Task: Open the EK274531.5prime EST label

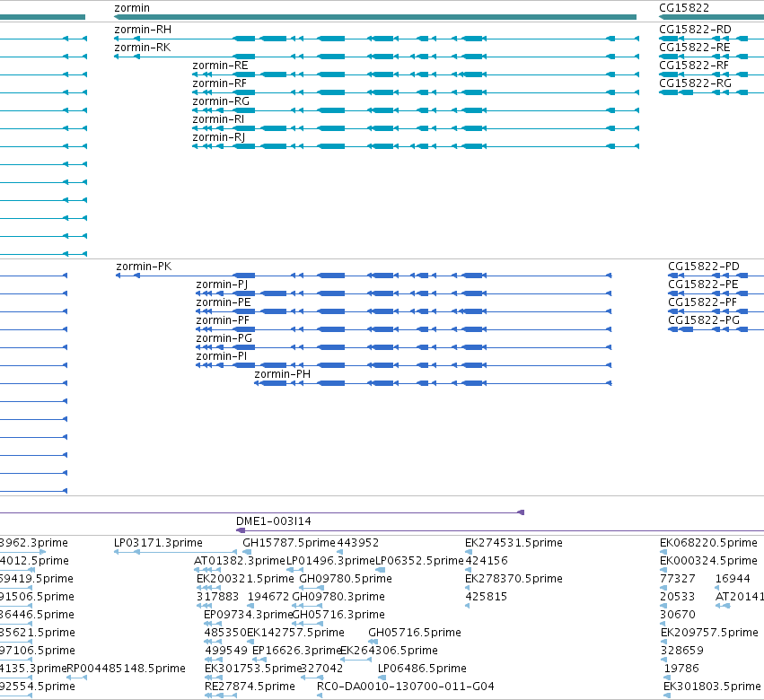Action: tap(514, 543)
